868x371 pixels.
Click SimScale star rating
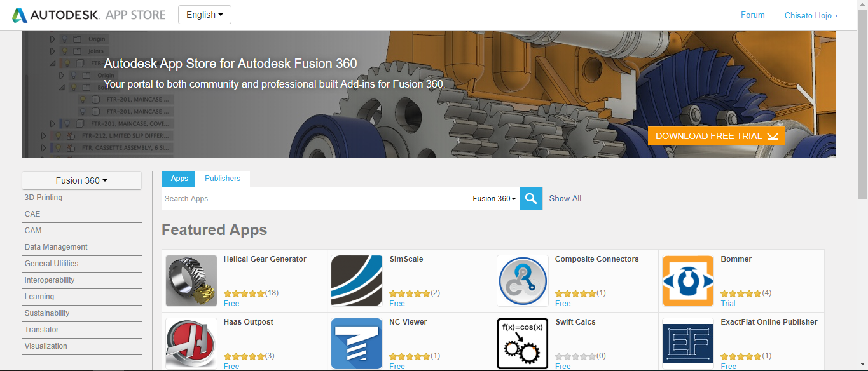click(410, 293)
